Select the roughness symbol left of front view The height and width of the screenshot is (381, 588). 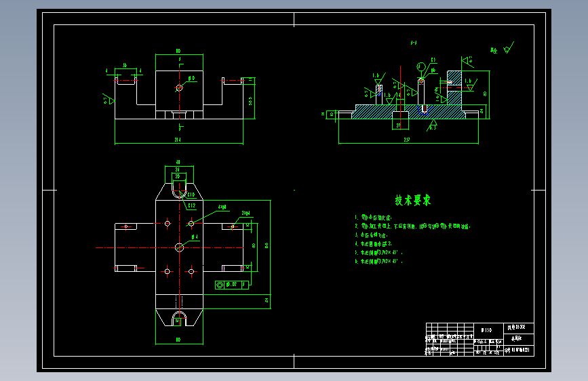[x=109, y=99]
